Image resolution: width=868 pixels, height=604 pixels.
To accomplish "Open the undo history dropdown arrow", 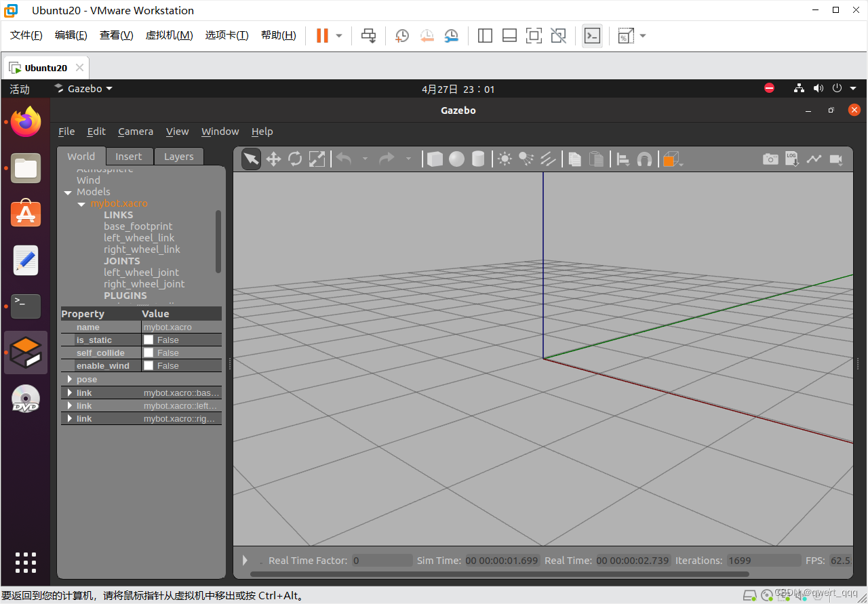I will [365, 159].
